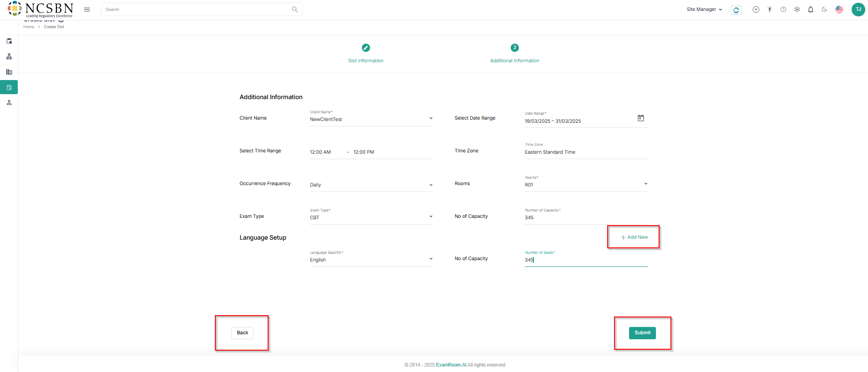Click the search magnifier icon
Screen dimensions: 868x372
pos(295,10)
